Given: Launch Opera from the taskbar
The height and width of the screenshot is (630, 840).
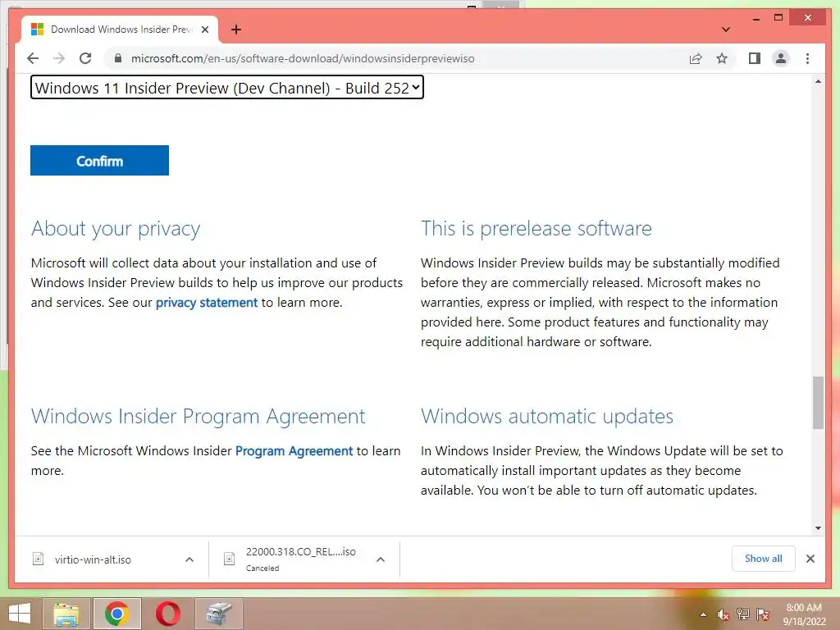Looking at the screenshot, I should (167, 614).
